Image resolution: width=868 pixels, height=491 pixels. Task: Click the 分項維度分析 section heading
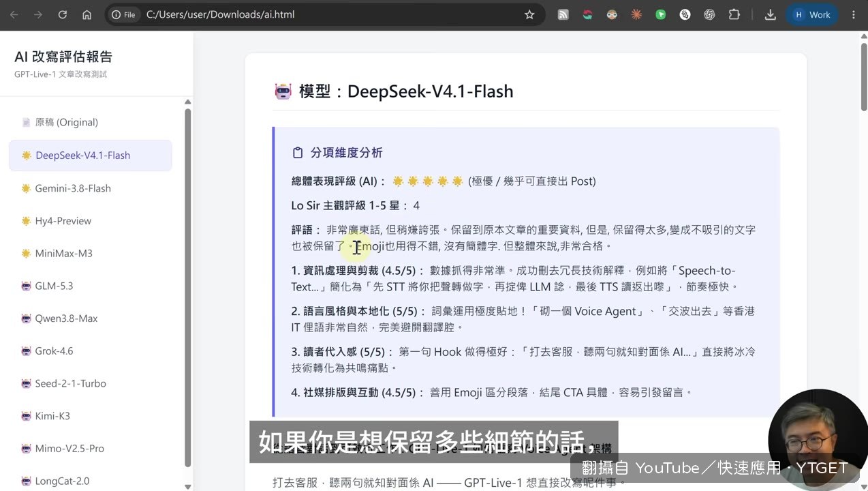347,153
